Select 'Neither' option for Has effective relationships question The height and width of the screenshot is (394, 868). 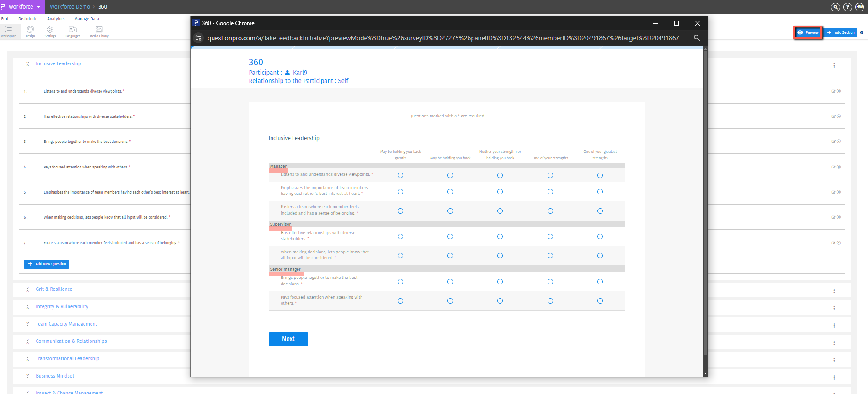500,236
